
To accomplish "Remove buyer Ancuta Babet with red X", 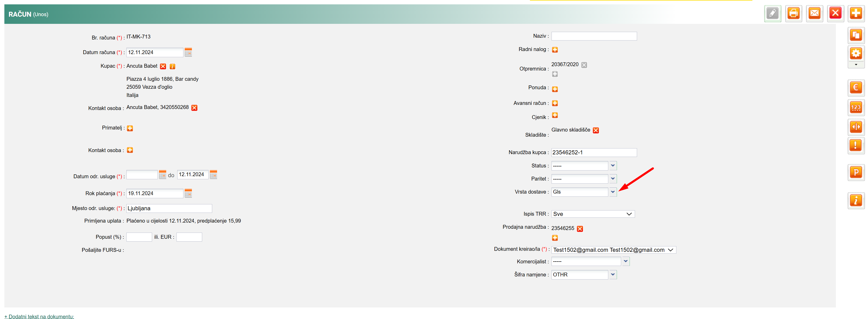I will (163, 66).
